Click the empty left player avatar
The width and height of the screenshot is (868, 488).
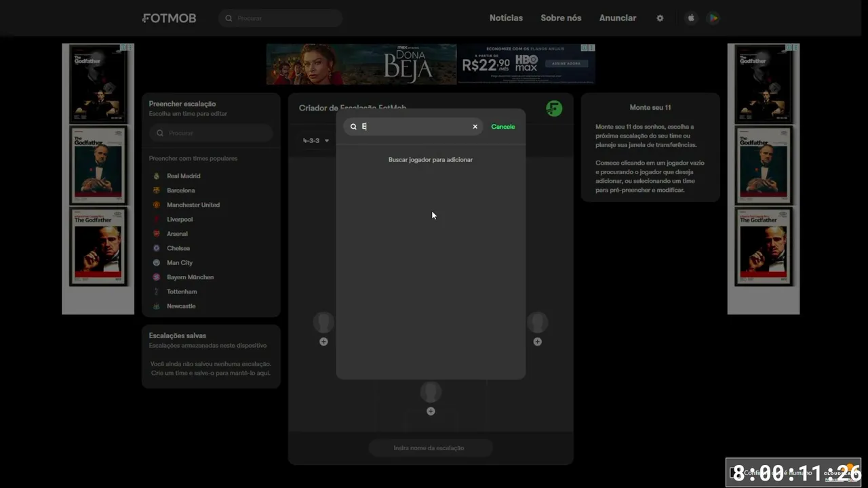point(323,323)
